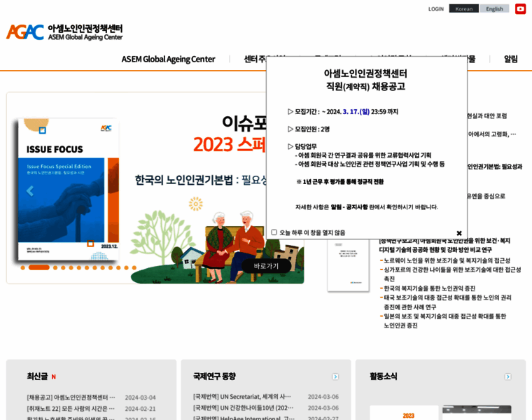
Task: Click the AGAC logo
Action: 64,32
